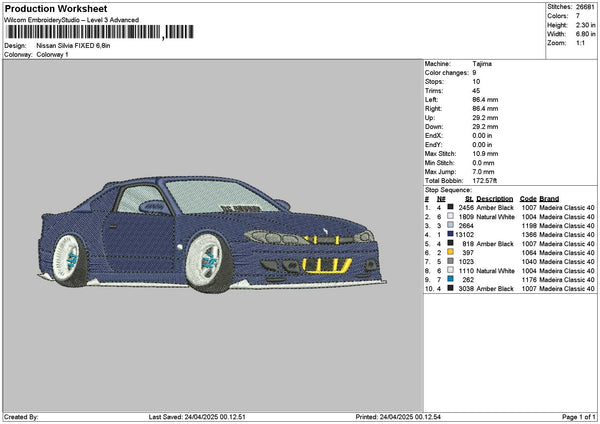The width and height of the screenshot is (600, 424).
Task: Select the Brand column header
Action: [x=550, y=198]
